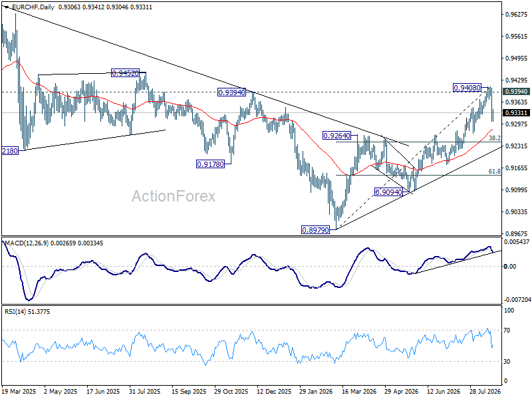This screenshot has height=399, width=532.
Task: Click the current price tag 0.93311
Action: pyautogui.click(x=516, y=112)
